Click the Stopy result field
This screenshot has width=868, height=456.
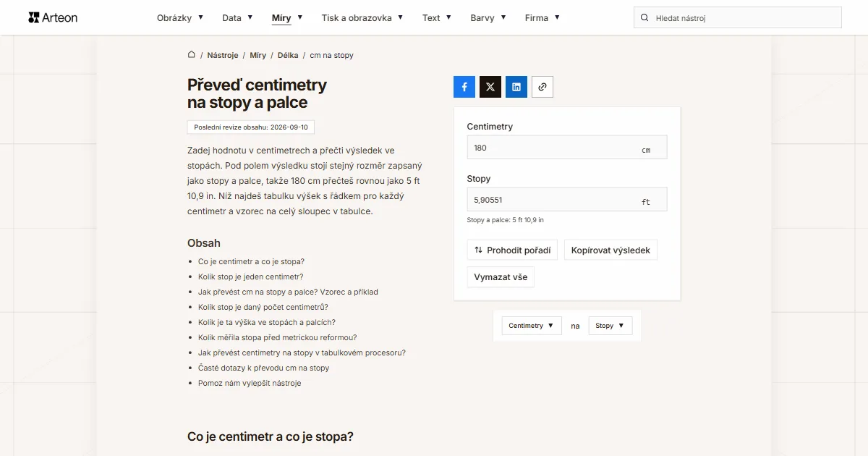point(567,200)
